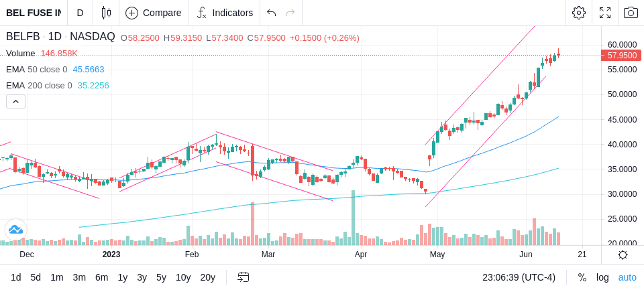Screen dimensions: 644x290
Task: Click the Volume legend label
Action: (21, 54)
